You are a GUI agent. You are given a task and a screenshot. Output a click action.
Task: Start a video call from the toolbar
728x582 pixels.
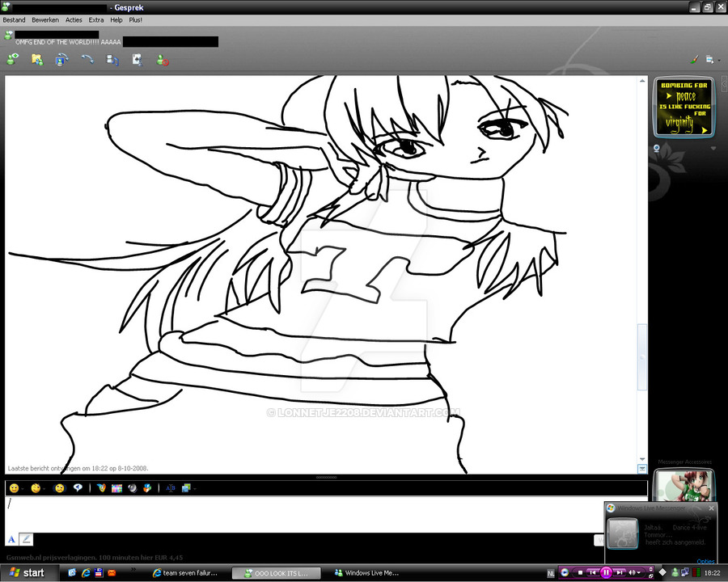(x=61, y=58)
